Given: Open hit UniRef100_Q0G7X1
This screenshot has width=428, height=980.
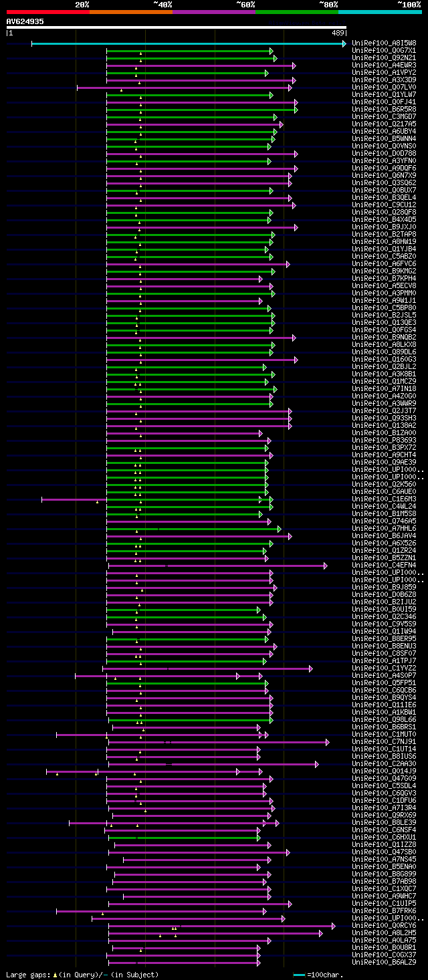Looking at the screenshot, I should [384, 51].
